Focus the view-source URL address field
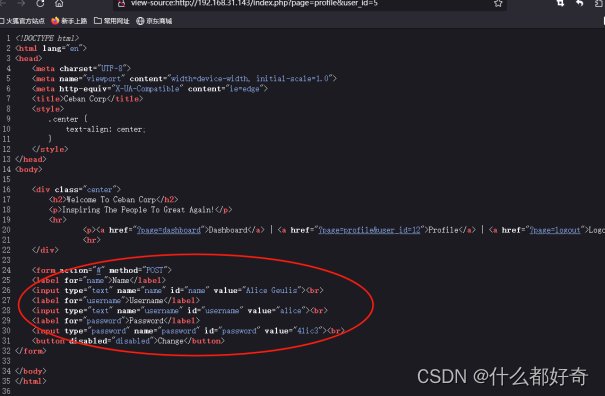Screen dimensions: 605x396 tap(310, 3)
